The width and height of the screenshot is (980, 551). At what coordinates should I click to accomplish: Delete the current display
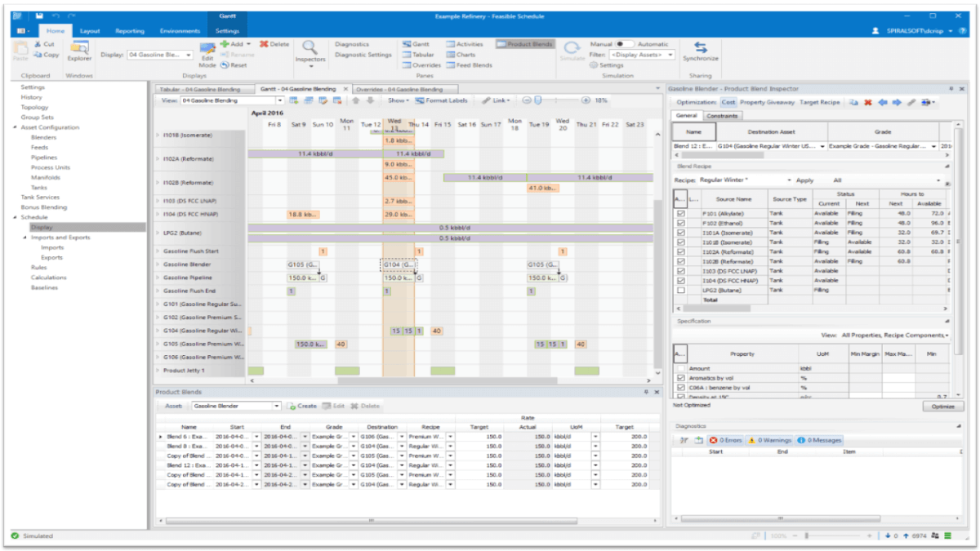pos(274,44)
